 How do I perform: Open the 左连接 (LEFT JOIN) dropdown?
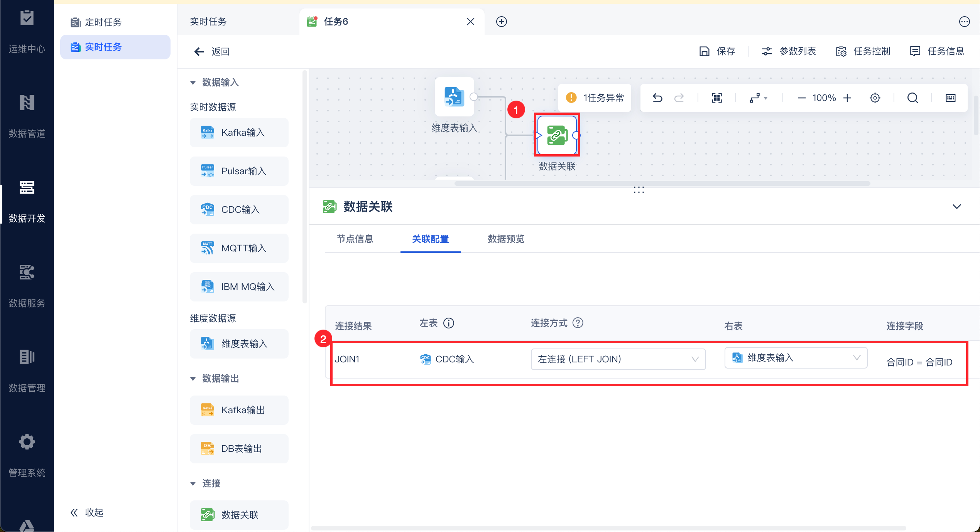click(618, 359)
